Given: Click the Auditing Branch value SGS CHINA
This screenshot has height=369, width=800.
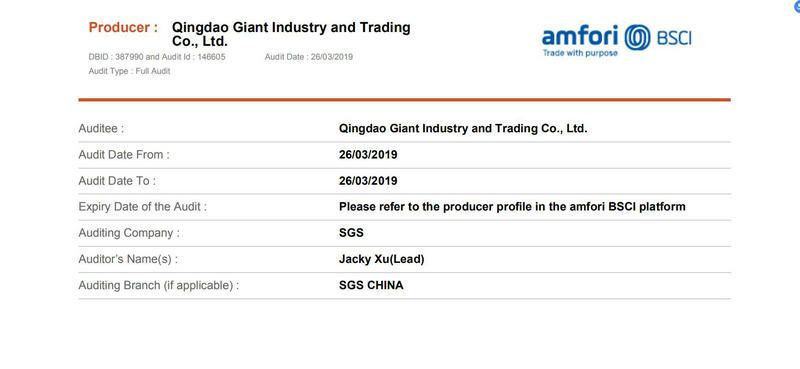Looking at the screenshot, I should tap(371, 286).
